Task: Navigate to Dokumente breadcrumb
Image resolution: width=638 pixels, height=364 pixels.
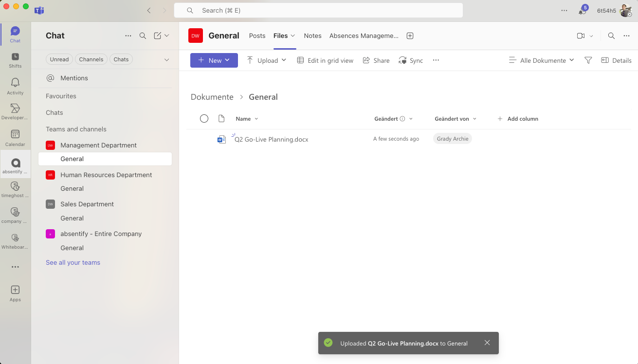Action: pos(212,97)
